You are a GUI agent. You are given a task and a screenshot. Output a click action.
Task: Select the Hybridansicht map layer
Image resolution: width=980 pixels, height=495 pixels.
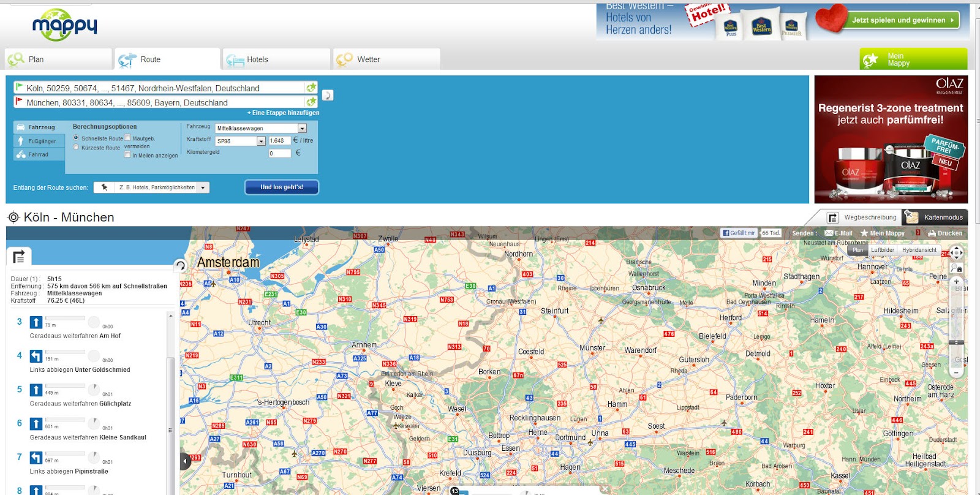click(x=919, y=250)
